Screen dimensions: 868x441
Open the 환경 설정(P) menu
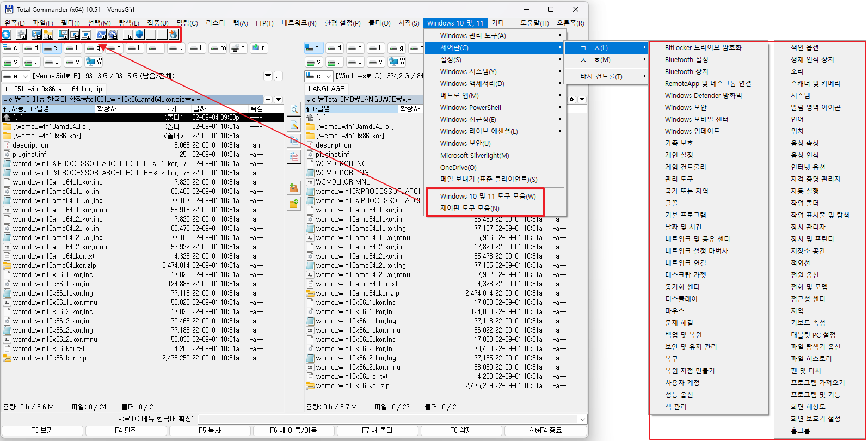point(342,23)
